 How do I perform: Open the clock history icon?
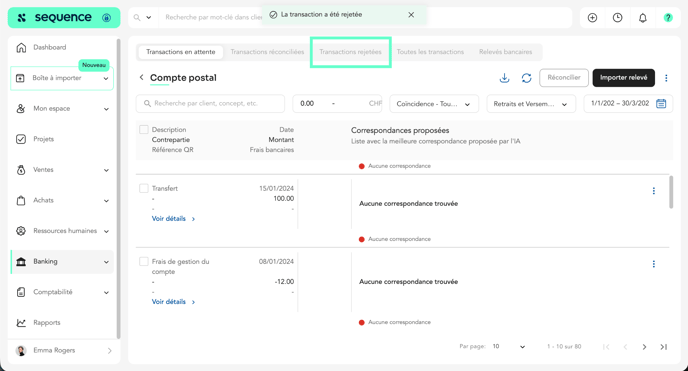617,18
